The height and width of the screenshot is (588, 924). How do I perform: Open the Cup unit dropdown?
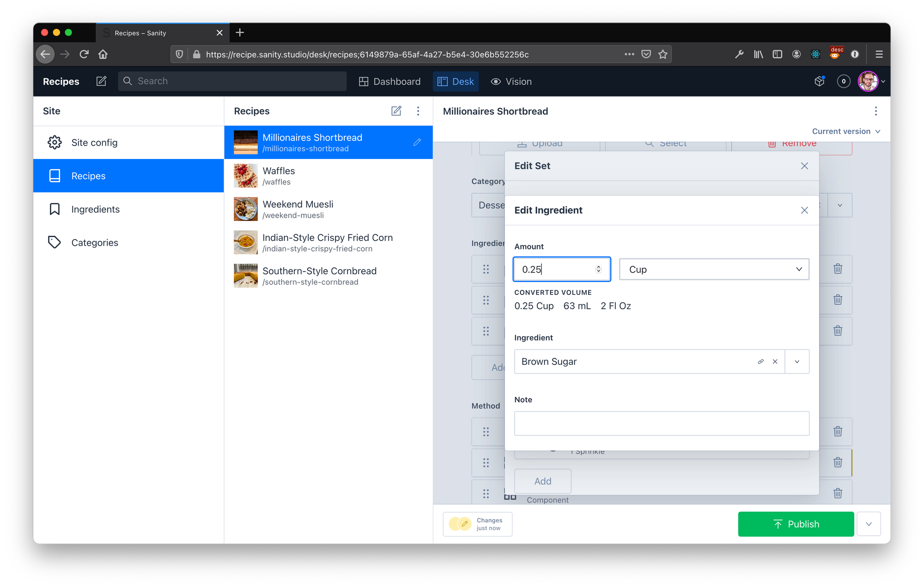tap(714, 269)
